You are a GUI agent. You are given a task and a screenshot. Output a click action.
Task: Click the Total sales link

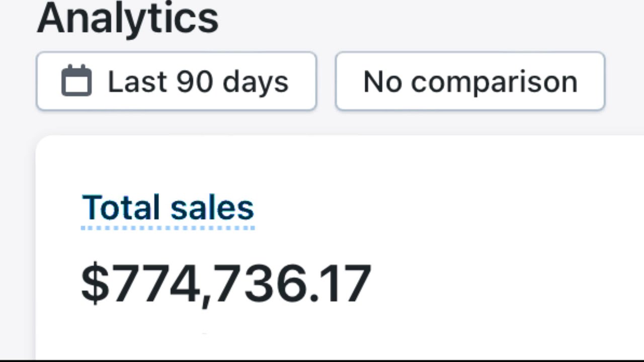[x=168, y=207]
